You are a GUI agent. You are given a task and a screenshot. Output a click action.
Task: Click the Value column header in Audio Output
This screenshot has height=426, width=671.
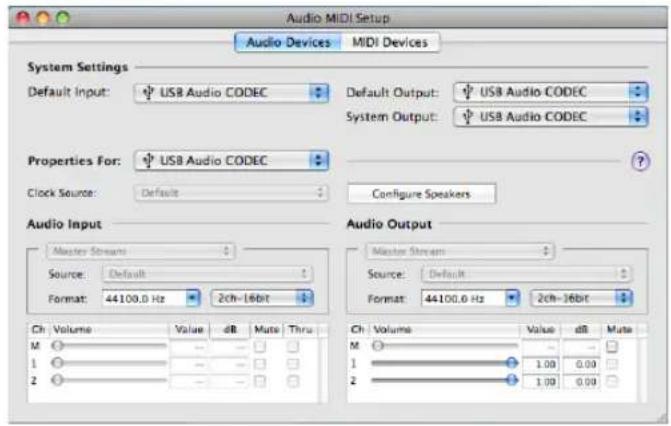point(540,329)
